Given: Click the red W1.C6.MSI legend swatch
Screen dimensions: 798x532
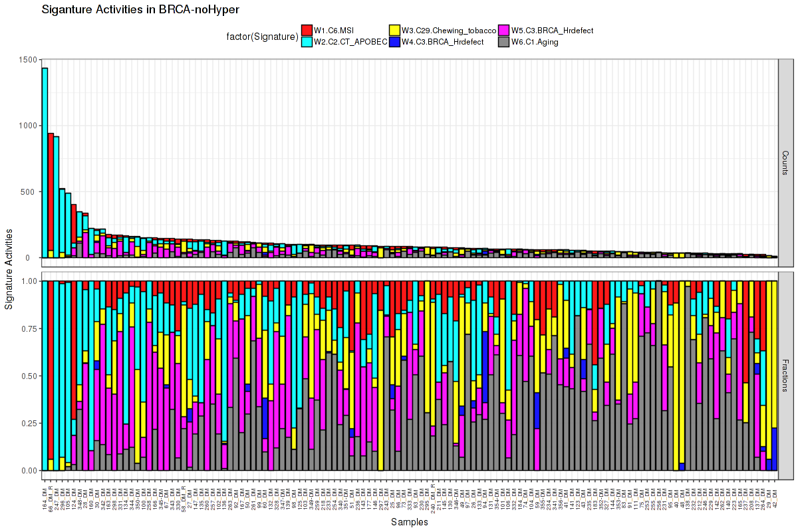Looking at the screenshot, I should click(307, 30).
